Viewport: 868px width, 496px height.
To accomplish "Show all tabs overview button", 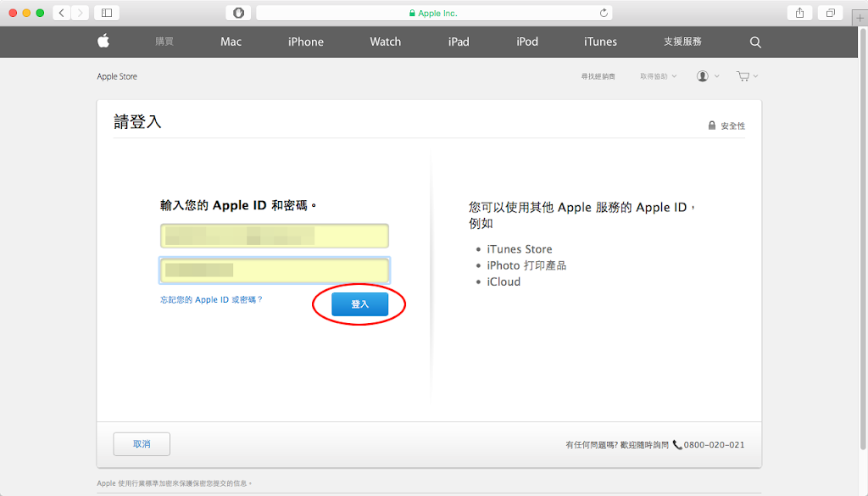I will point(830,13).
